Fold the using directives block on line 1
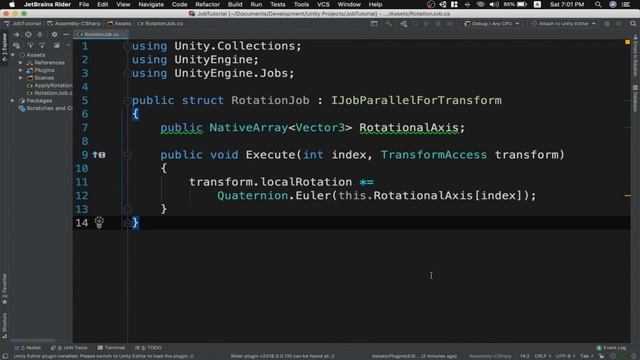This screenshot has height=360, width=640. (127, 46)
